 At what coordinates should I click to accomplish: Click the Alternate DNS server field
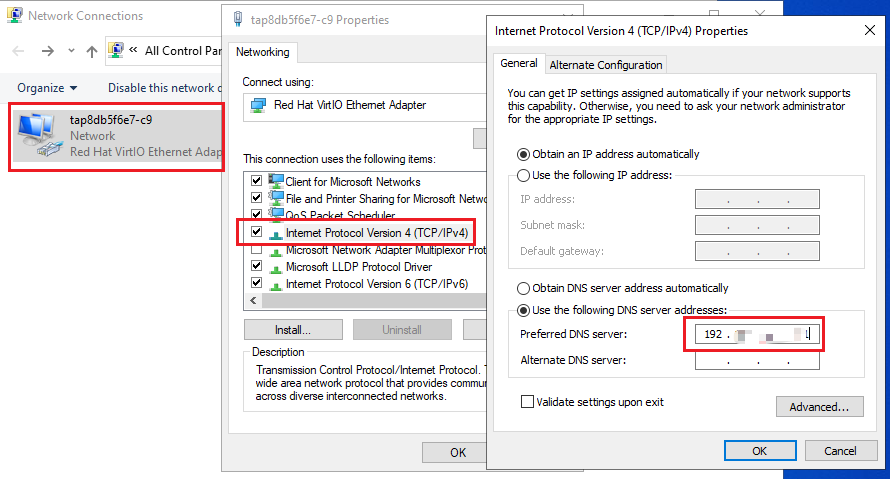tap(757, 360)
